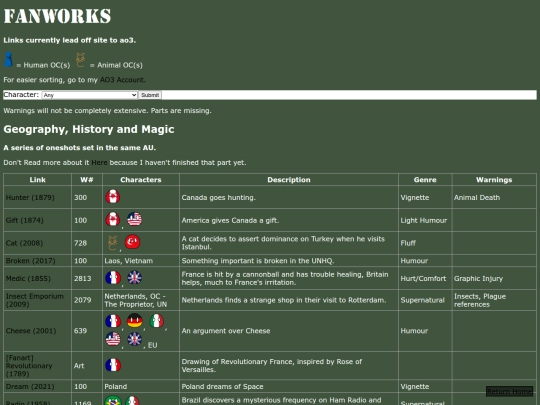
Task: Click the 'W#' column header
Action: [x=87, y=180]
